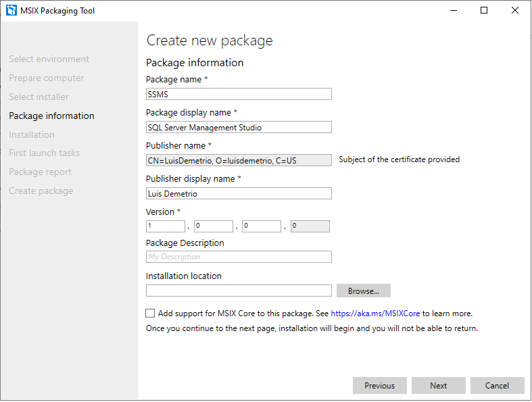Screen dimensions: 532x402
Task: Focus the Package name field containing SSMS
Action: tap(239, 94)
